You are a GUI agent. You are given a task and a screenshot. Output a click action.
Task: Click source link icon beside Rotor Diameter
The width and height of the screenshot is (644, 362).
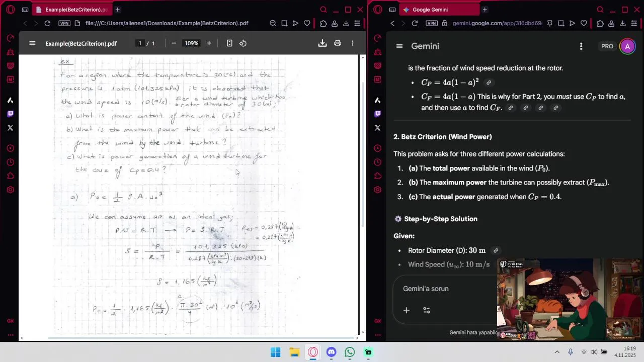pos(496,250)
